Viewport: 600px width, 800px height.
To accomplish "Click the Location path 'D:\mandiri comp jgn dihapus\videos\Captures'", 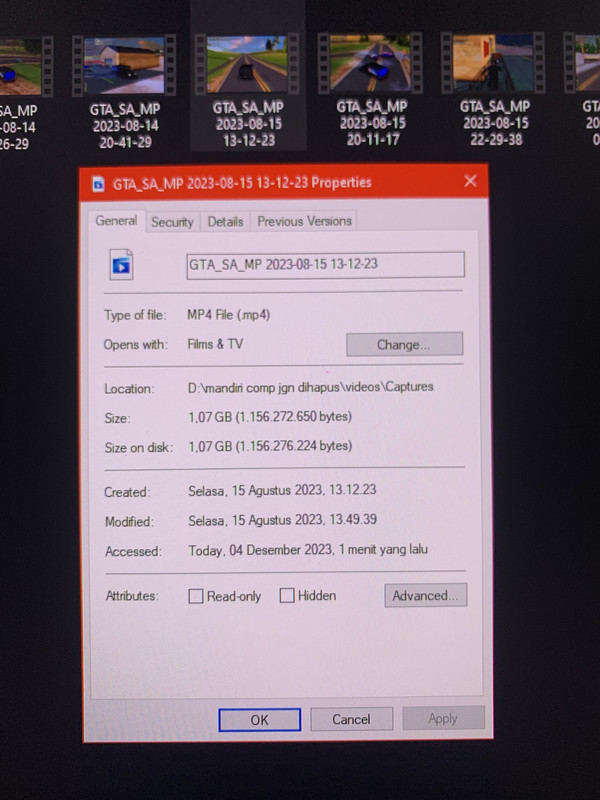I will (310, 387).
